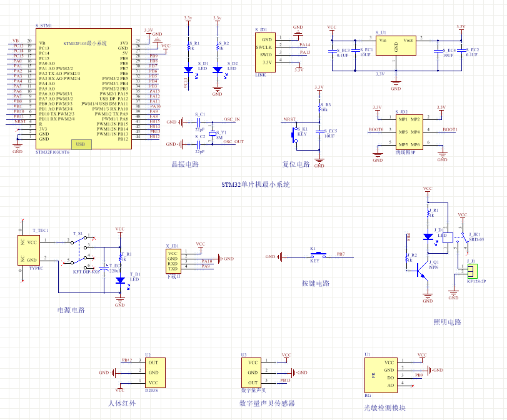Select the S_U1 voltage regulator block
Screen dimensions: 507x420
396,46
